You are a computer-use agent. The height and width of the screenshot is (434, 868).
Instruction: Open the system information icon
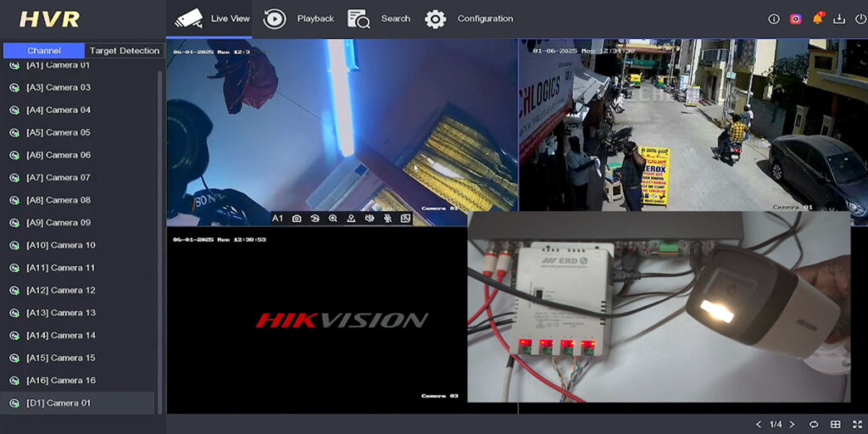click(774, 19)
